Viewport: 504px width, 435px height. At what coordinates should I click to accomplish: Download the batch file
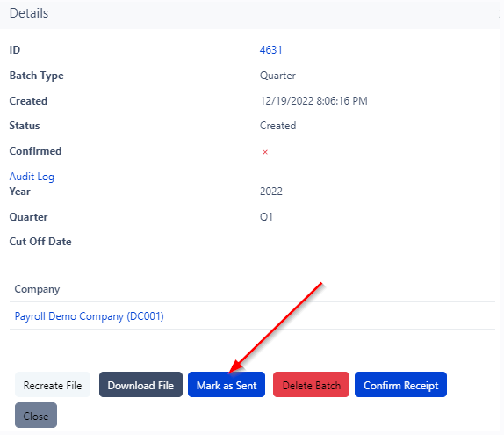click(x=140, y=385)
